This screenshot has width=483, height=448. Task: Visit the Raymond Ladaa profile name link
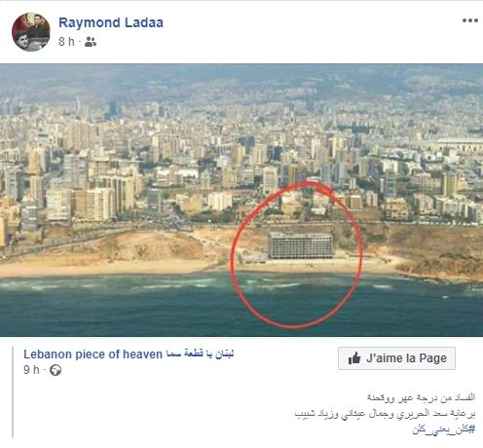111,22
